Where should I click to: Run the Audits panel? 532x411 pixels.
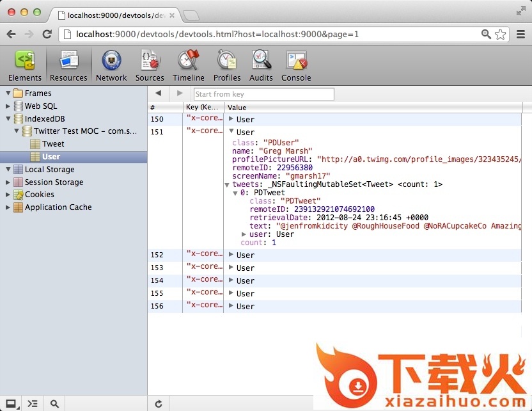coord(261,66)
